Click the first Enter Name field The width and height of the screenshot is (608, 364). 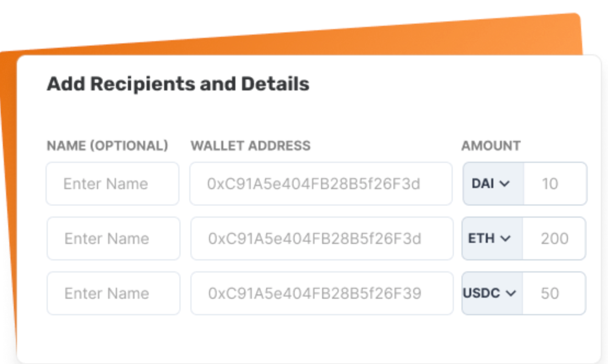[112, 184]
